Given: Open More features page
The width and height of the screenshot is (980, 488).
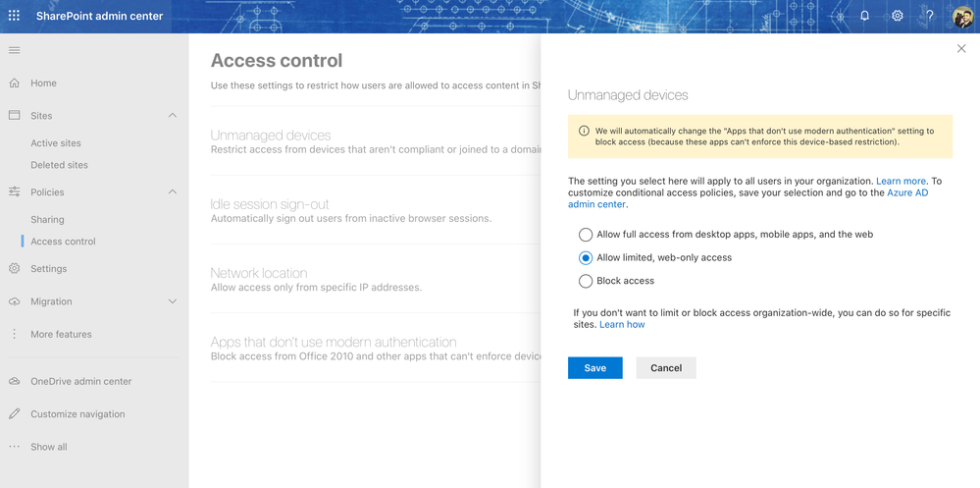Looking at the screenshot, I should [61, 334].
